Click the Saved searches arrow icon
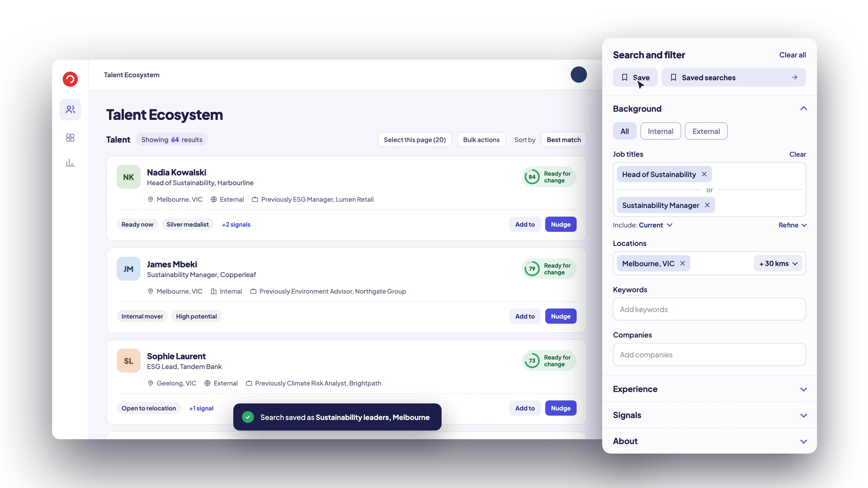 (794, 78)
